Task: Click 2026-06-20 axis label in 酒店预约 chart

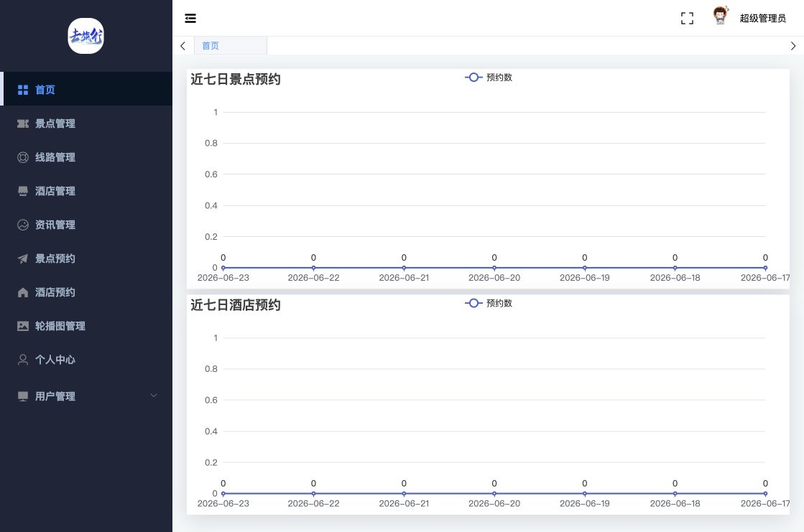Action: click(494, 504)
